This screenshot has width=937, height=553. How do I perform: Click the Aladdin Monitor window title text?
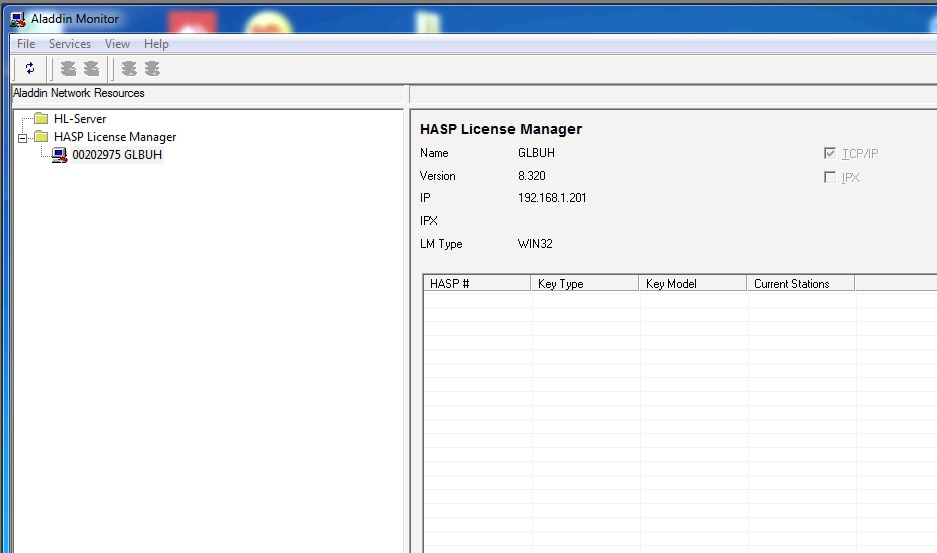click(75, 19)
